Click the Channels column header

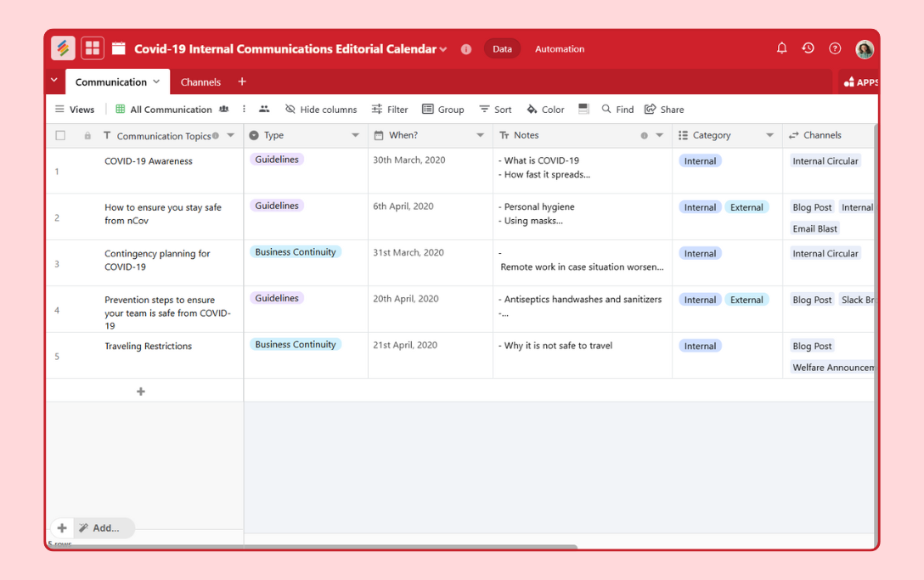tap(829, 135)
